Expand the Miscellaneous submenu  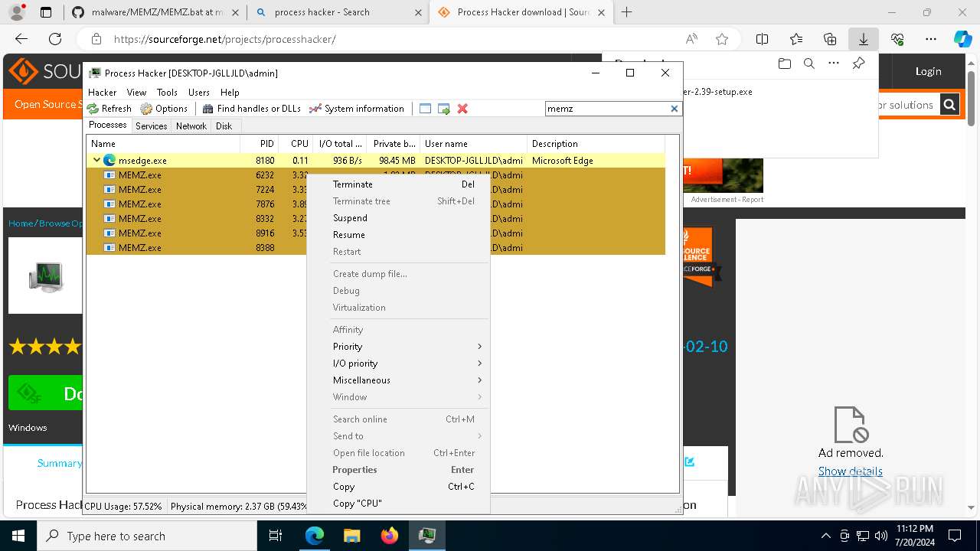coord(397,380)
